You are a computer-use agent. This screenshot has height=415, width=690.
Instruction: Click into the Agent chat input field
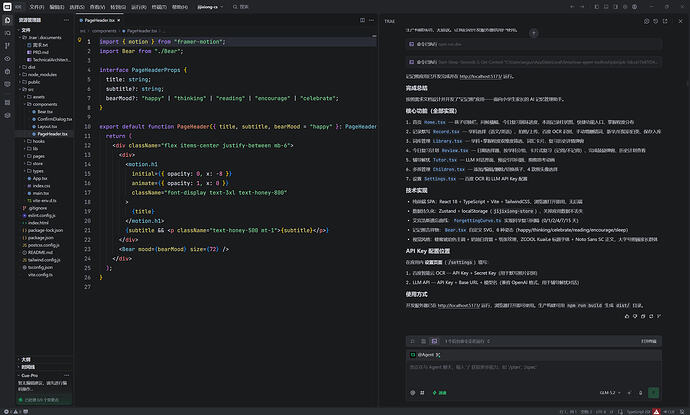point(533,373)
